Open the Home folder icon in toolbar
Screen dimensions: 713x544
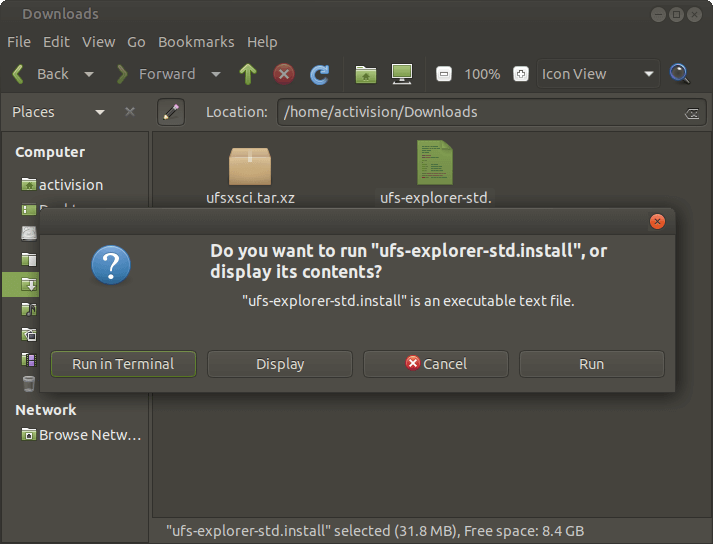pyautogui.click(x=366, y=75)
